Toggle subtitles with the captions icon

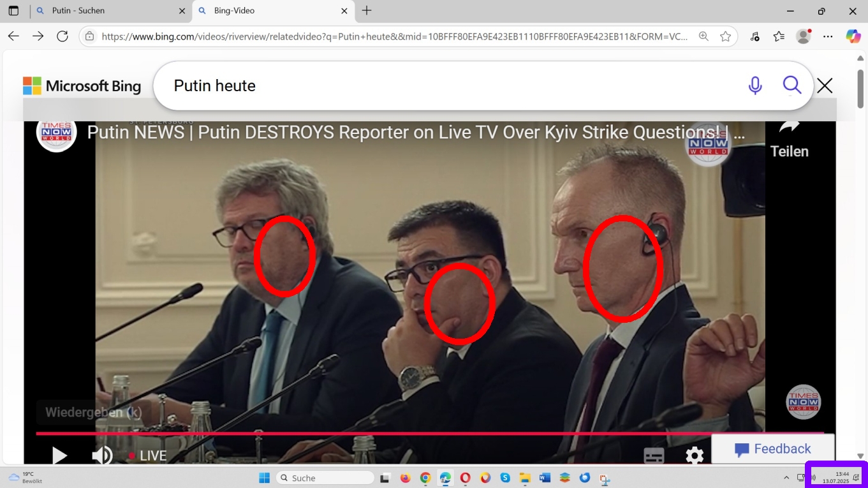654,455
